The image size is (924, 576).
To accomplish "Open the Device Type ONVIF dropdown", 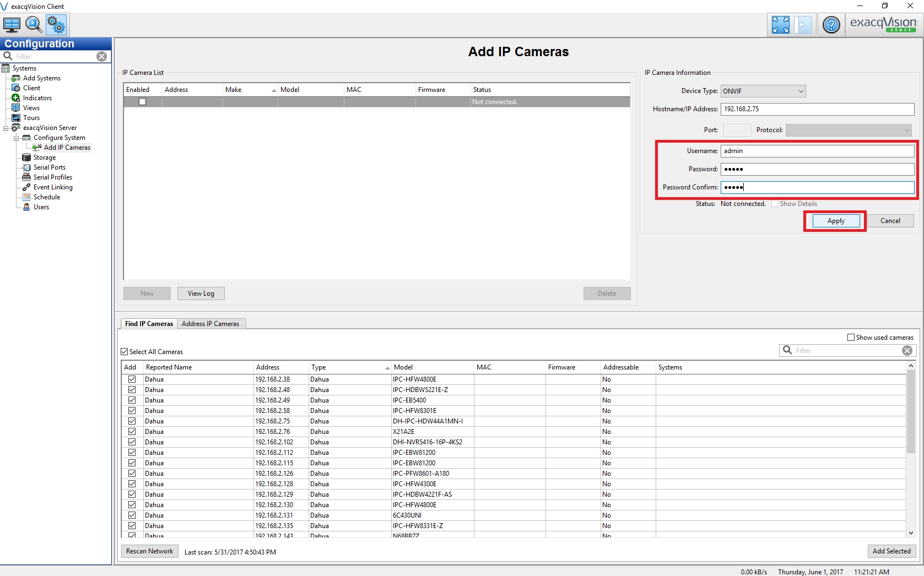I will (x=763, y=91).
